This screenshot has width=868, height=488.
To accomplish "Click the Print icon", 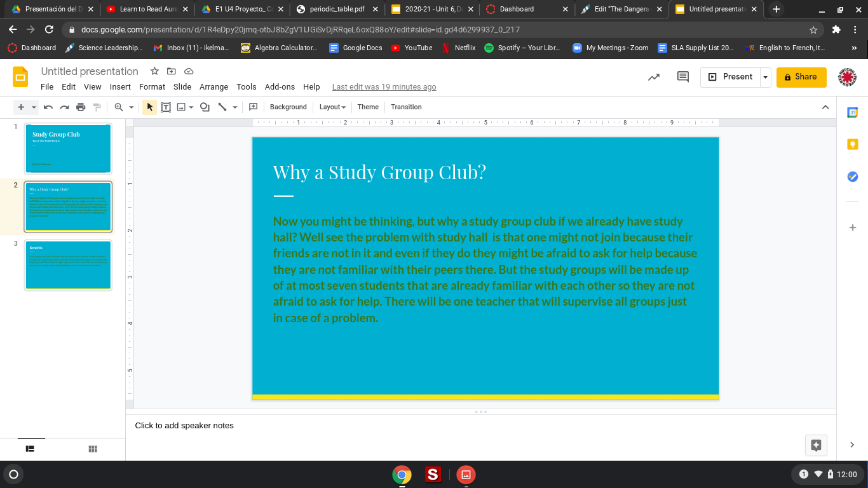I will pos(81,107).
